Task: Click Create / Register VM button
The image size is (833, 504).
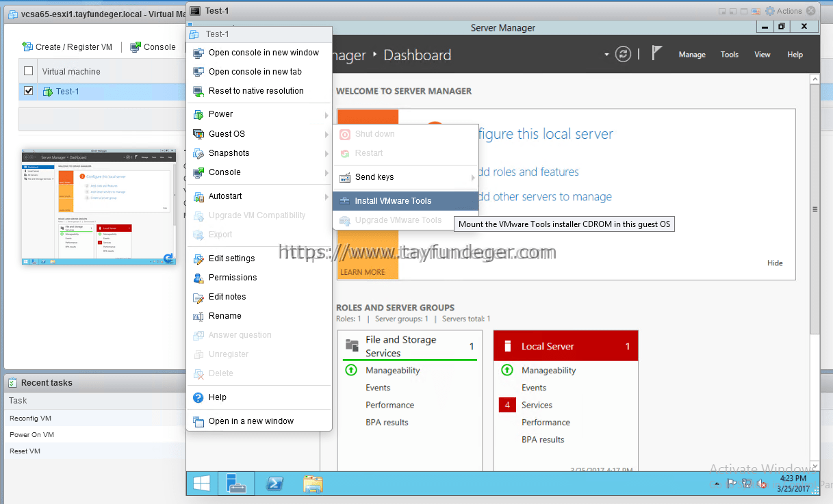Action: pyautogui.click(x=67, y=47)
